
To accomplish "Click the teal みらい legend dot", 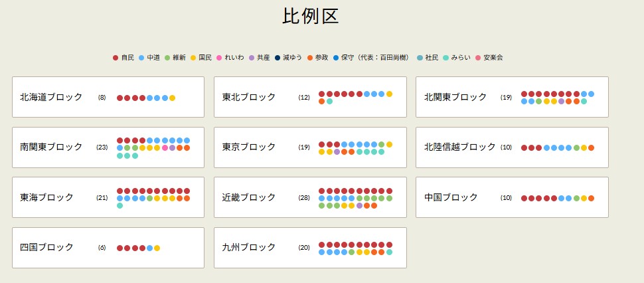I will (446, 58).
